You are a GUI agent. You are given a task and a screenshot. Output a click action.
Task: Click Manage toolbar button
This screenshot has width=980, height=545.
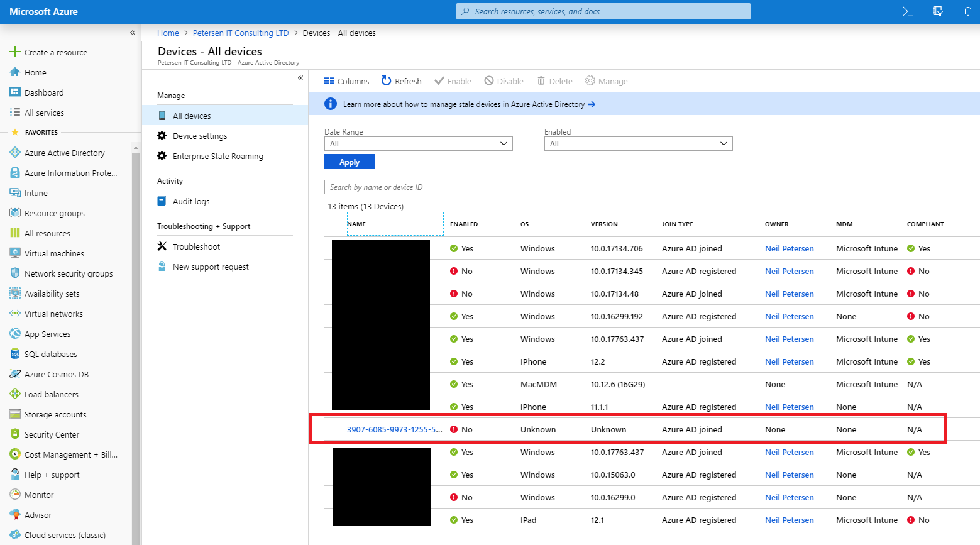tap(606, 81)
